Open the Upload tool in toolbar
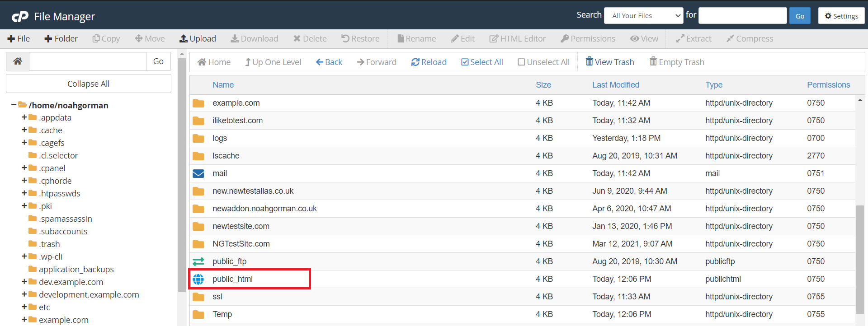 tap(198, 39)
